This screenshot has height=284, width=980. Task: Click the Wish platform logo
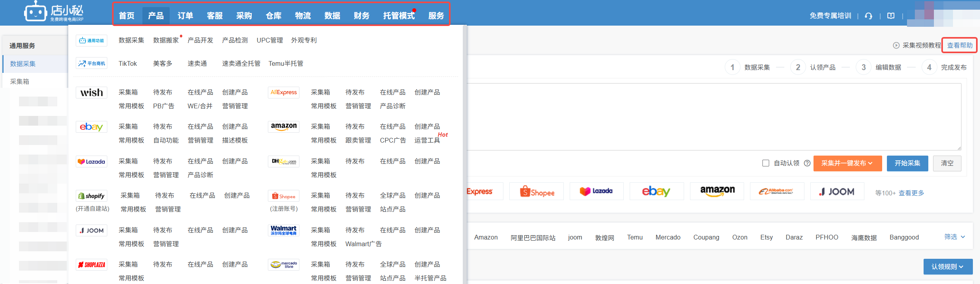point(92,93)
